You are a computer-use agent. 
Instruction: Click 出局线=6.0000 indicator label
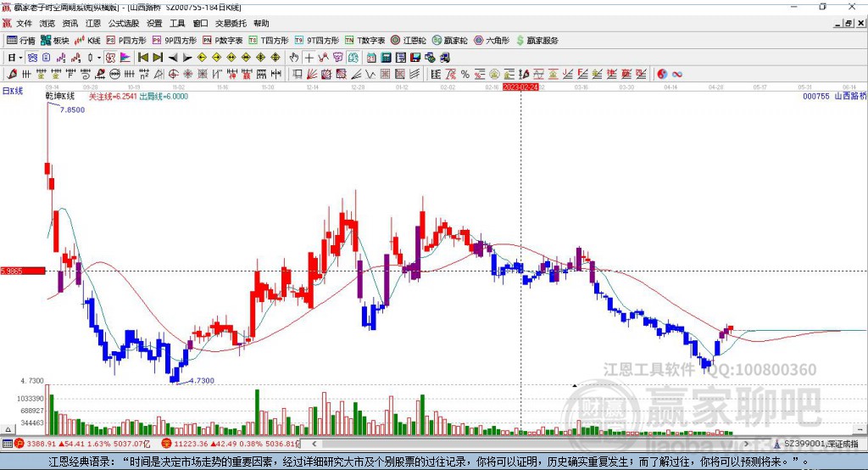coord(164,97)
